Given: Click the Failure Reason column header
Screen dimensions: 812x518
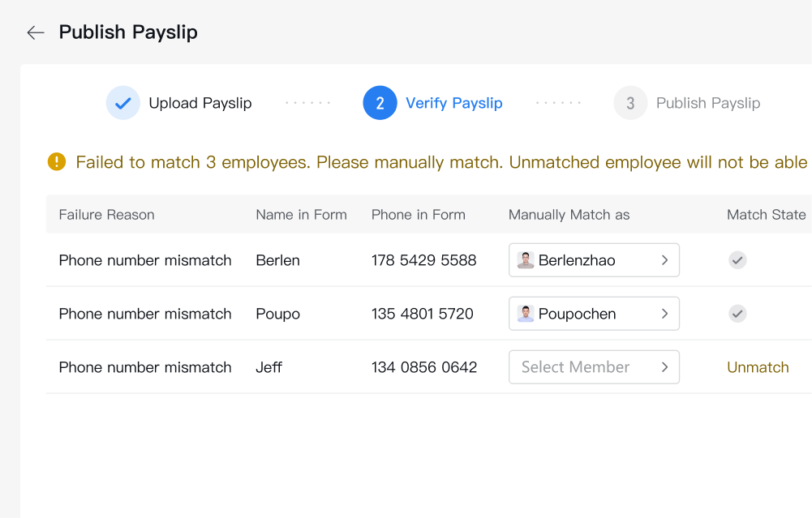Looking at the screenshot, I should (107, 215).
